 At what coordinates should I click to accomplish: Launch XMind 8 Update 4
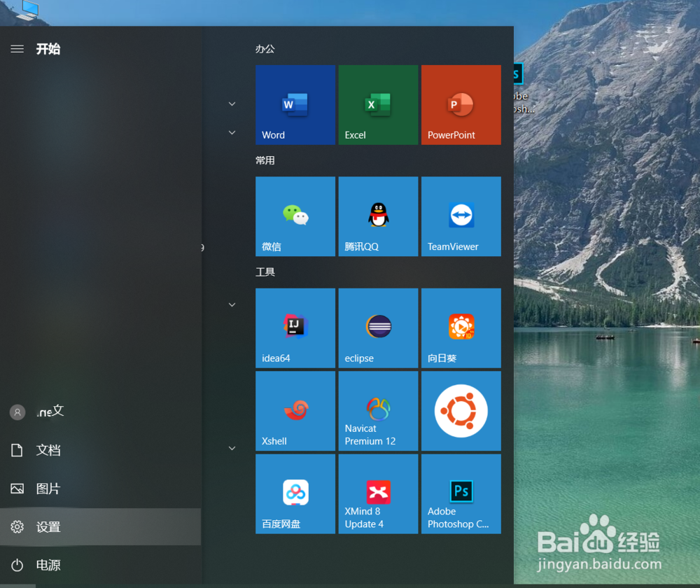click(x=377, y=493)
